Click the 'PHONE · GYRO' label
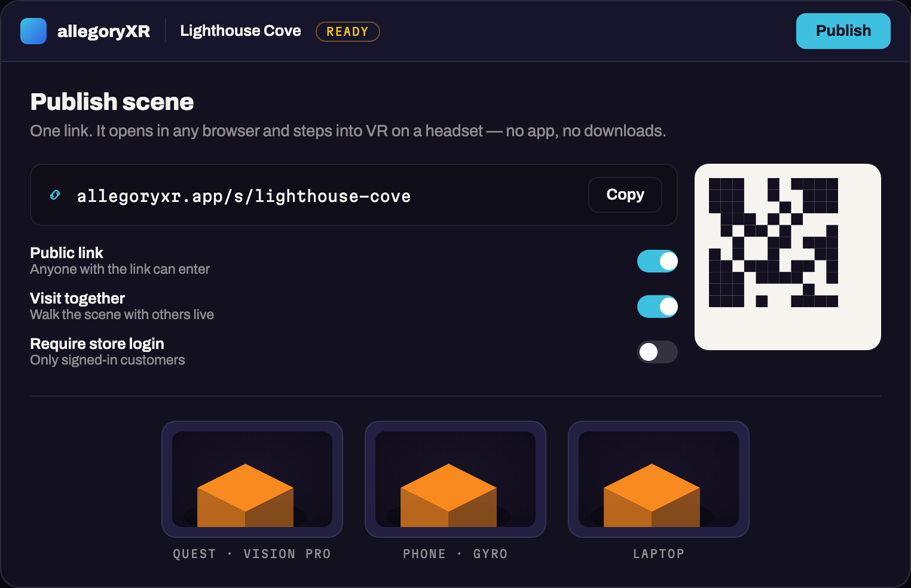 tap(455, 554)
